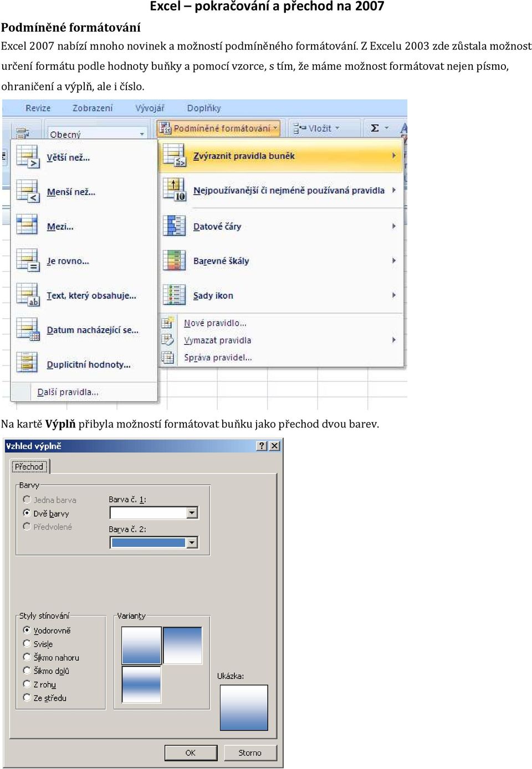Click the Zvýraznit pravidla buněk icon
Viewport: 532px width, 769px height.
[174, 155]
